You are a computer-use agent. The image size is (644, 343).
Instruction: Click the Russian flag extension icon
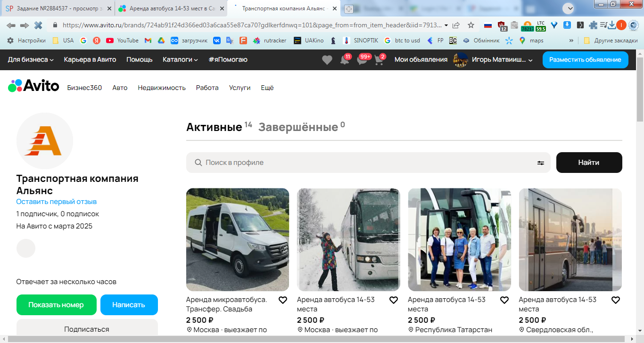(488, 25)
